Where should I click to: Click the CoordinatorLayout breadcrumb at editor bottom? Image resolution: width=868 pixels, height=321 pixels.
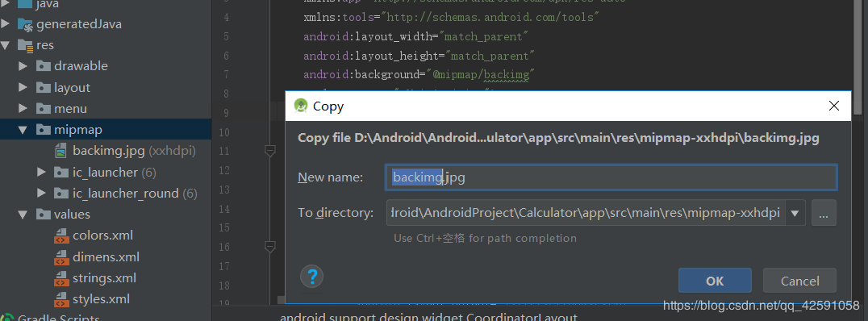(428, 318)
